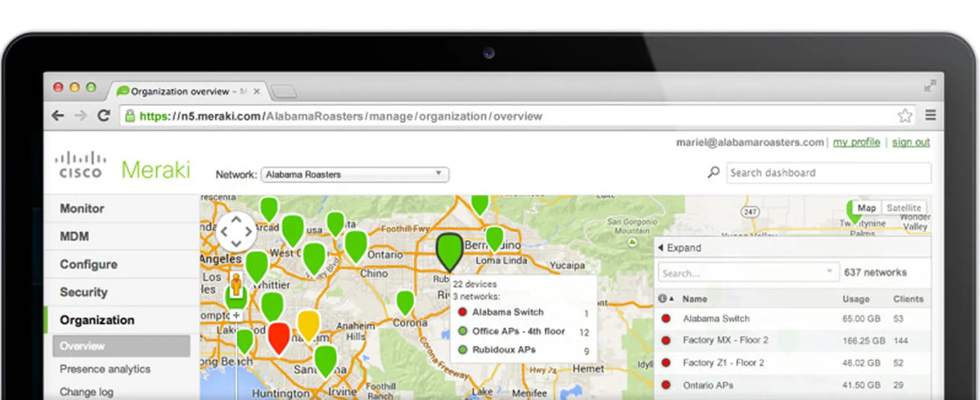
Task: Click the sign out link
Action: coord(910,142)
